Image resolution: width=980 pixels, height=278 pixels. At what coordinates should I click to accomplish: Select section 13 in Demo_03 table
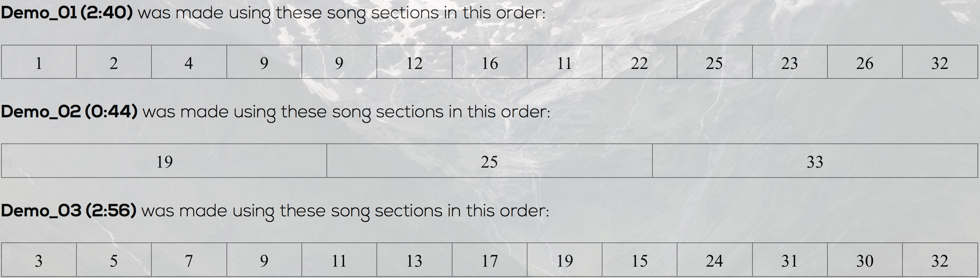414,260
